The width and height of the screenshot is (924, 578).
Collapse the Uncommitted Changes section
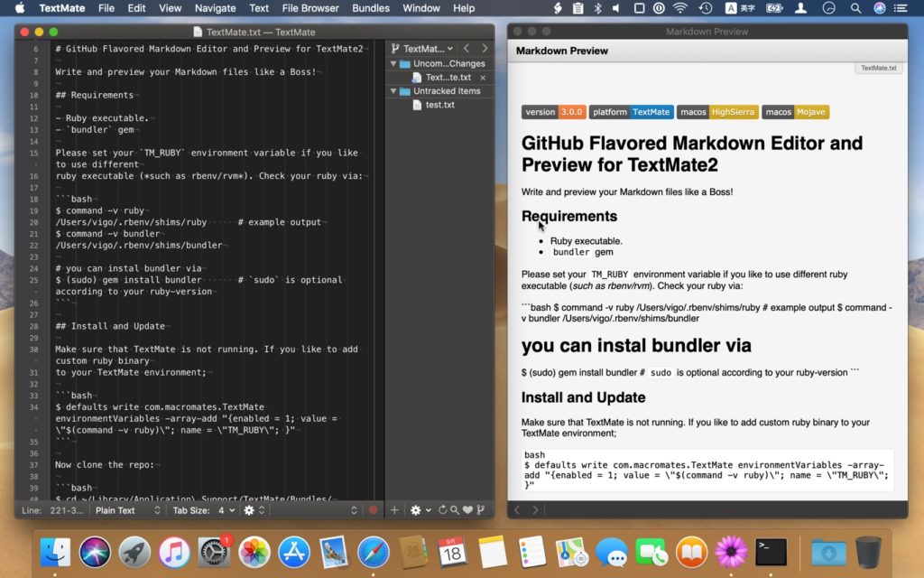click(x=392, y=63)
